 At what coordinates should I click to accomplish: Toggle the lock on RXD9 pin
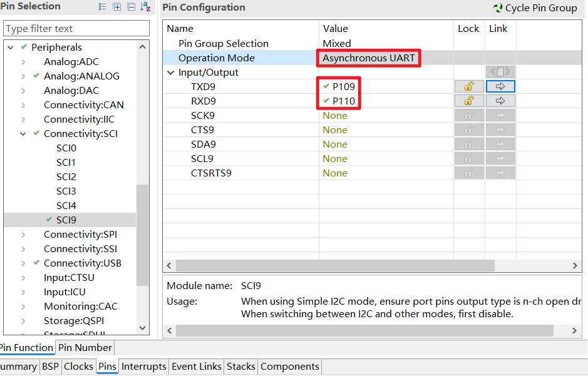click(469, 101)
